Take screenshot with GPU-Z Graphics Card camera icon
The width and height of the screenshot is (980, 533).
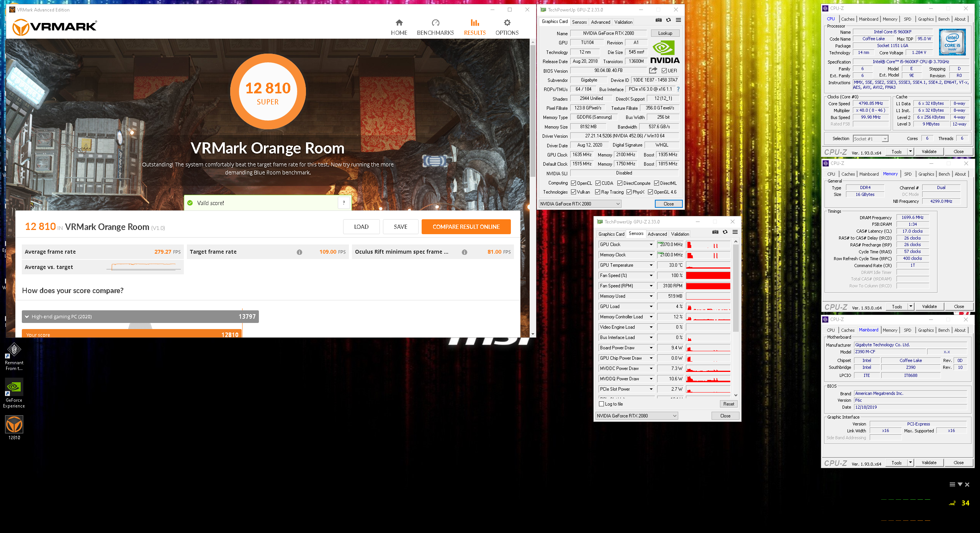[659, 20]
